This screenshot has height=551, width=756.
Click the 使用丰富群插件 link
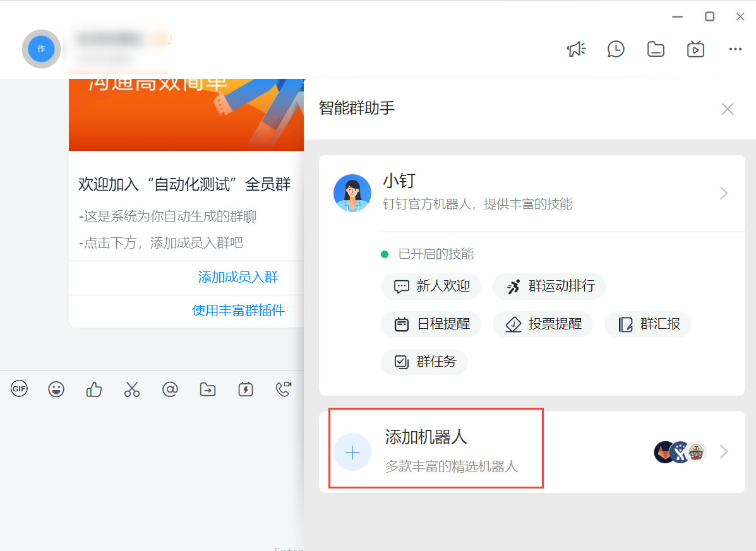pos(238,311)
